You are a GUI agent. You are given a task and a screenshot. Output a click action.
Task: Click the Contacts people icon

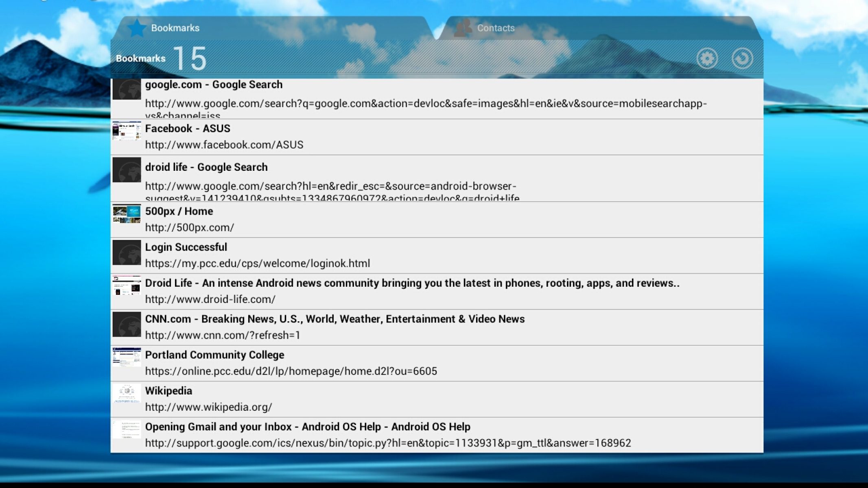(x=463, y=28)
